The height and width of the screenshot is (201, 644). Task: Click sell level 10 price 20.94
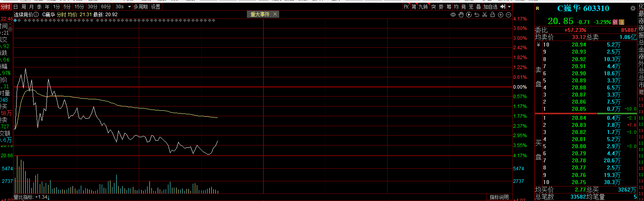click(579, 45)
